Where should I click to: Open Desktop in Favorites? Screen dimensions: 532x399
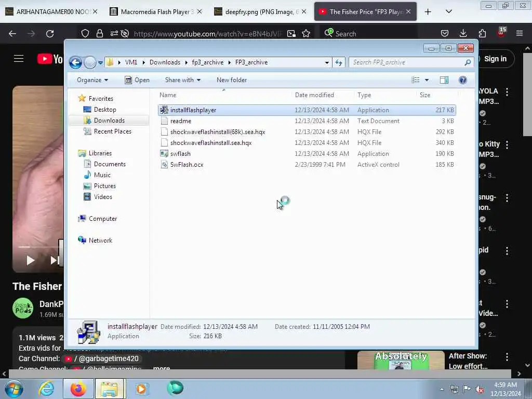click(x=105, y=110)
